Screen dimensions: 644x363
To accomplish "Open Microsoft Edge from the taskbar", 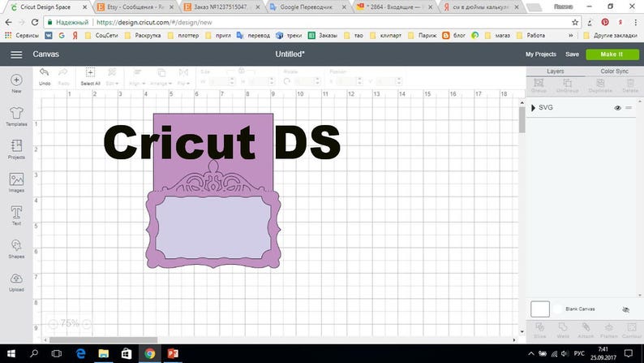I will pyautogui.click(x=80, y=353).
